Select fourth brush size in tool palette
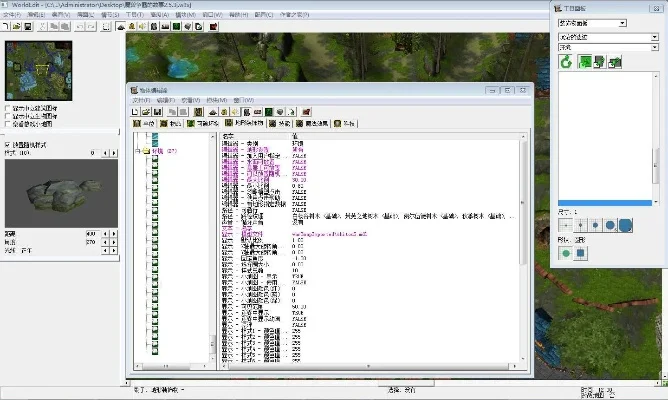Viewport: 668px width, 400px height. (x=610, y=225)
